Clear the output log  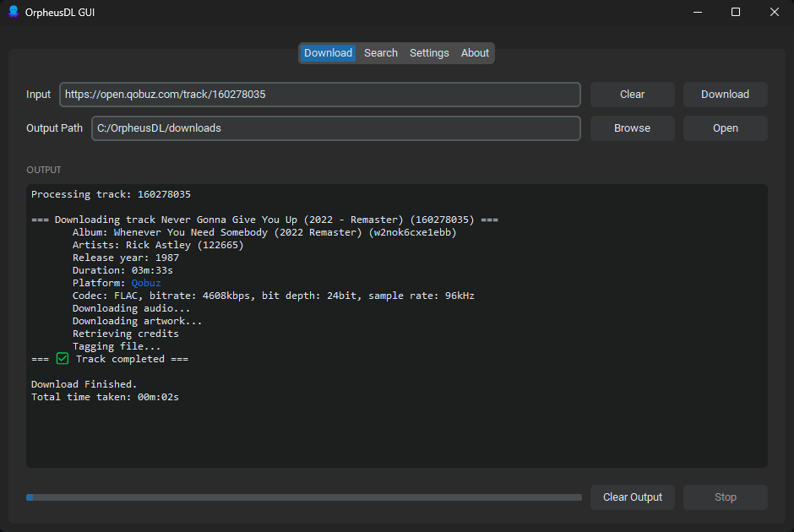632,497
